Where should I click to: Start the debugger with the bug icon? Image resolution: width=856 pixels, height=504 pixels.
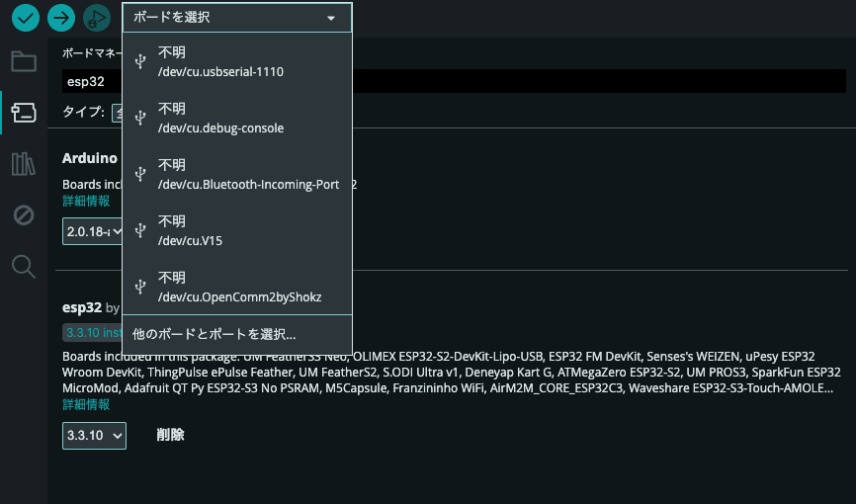(97, 18)
